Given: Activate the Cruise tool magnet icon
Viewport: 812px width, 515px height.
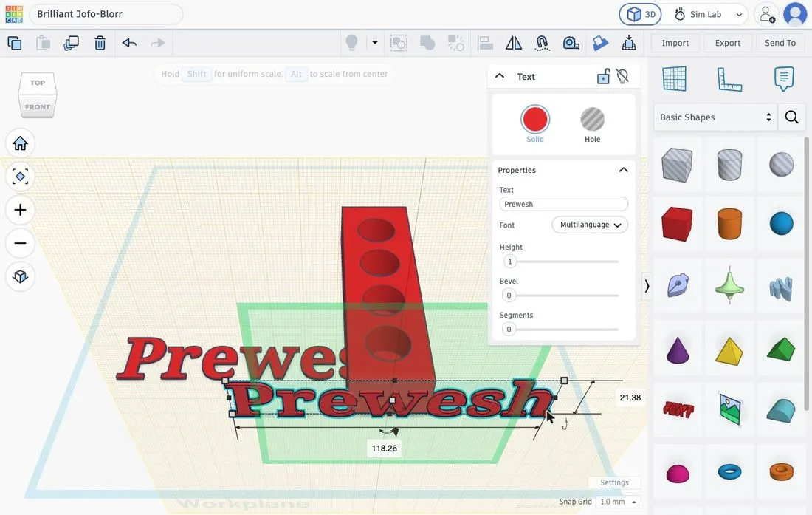Looking at the screenshot, I should pos(542,43).
